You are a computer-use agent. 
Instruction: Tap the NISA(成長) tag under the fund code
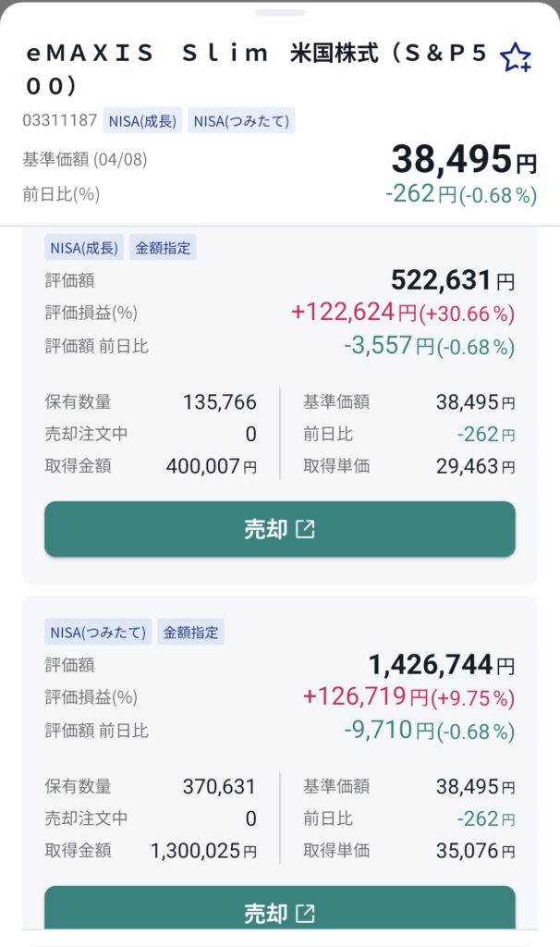pos(143,121)
